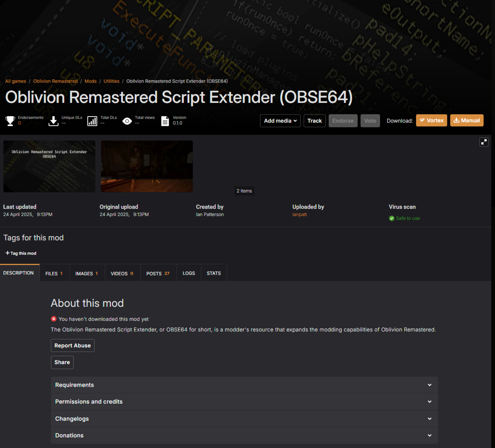Open uploader ianpatt profile link
Viewport: 495px width, 448px height.
300,214
